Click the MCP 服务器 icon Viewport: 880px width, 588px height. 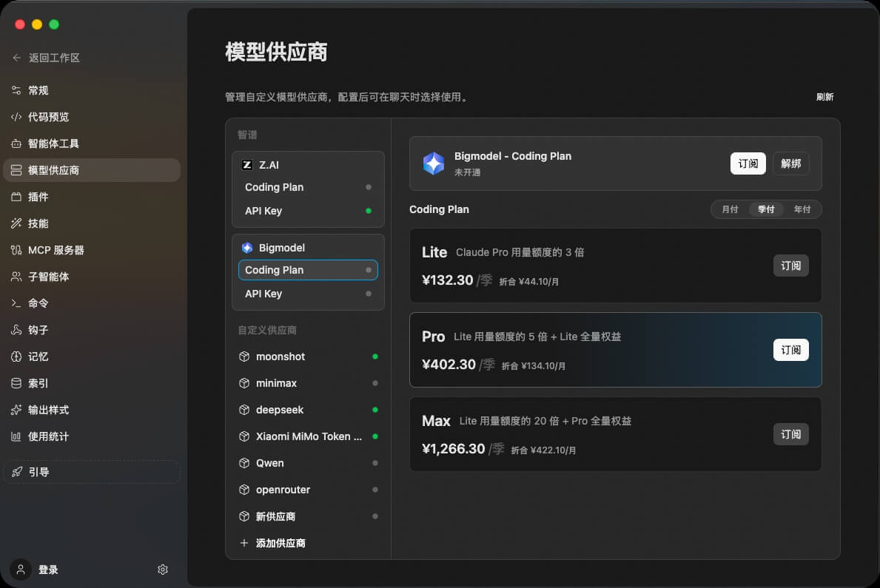coord(16,250)
